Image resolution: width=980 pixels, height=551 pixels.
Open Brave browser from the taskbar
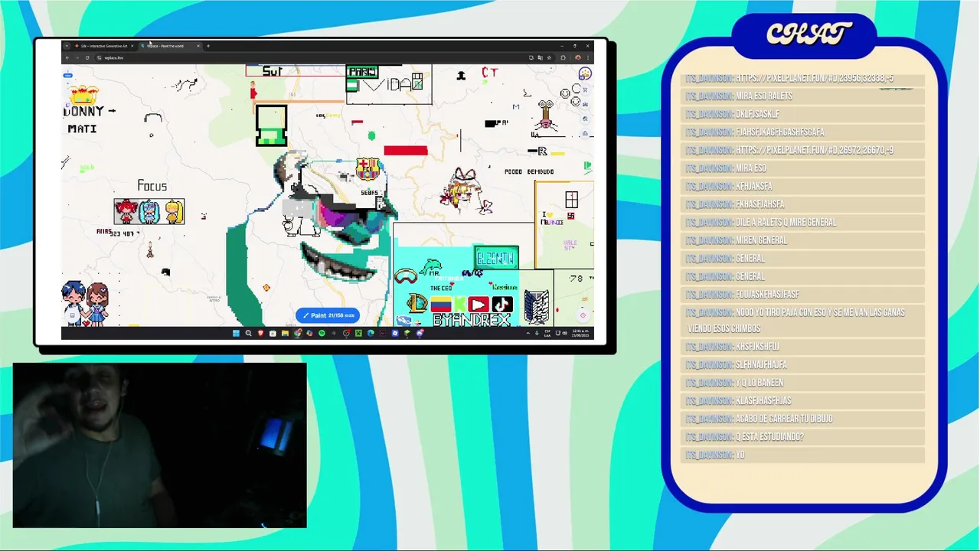260,333
